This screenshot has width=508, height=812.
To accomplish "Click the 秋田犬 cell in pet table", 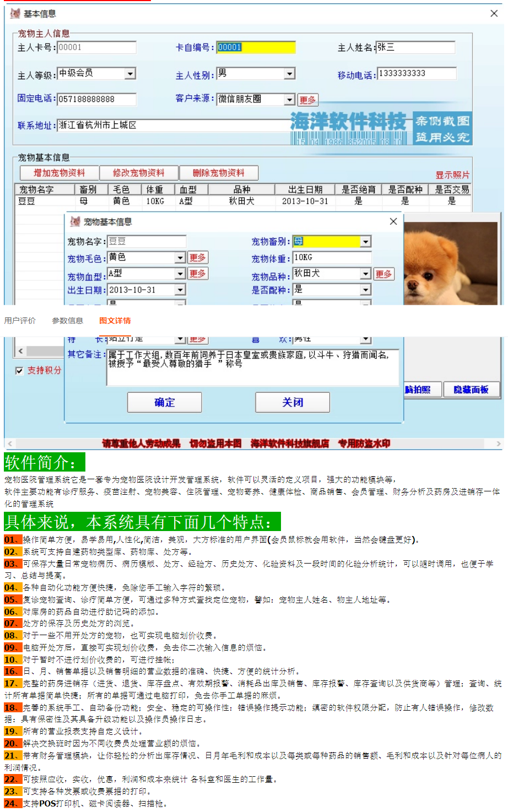I will pyautogui.click(x=242, y=201).
